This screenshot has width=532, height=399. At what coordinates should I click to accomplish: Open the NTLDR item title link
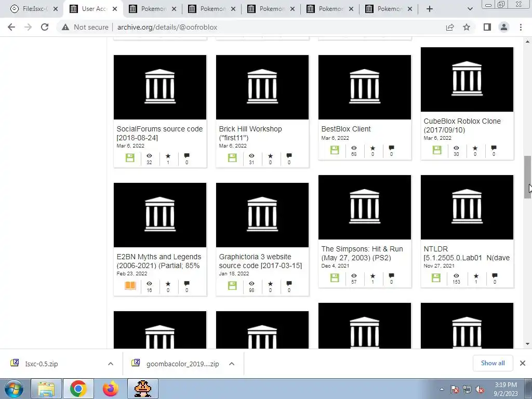(467, 254)
